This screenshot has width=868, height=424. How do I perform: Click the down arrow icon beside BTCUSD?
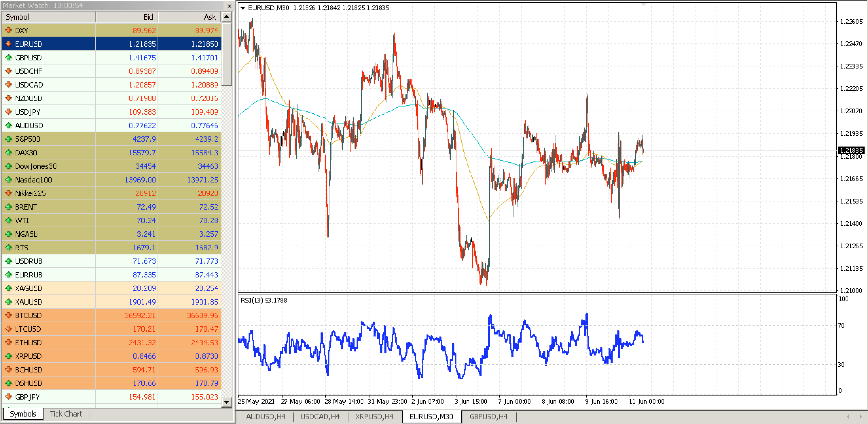pyautogui.click(x=8, y=315)
